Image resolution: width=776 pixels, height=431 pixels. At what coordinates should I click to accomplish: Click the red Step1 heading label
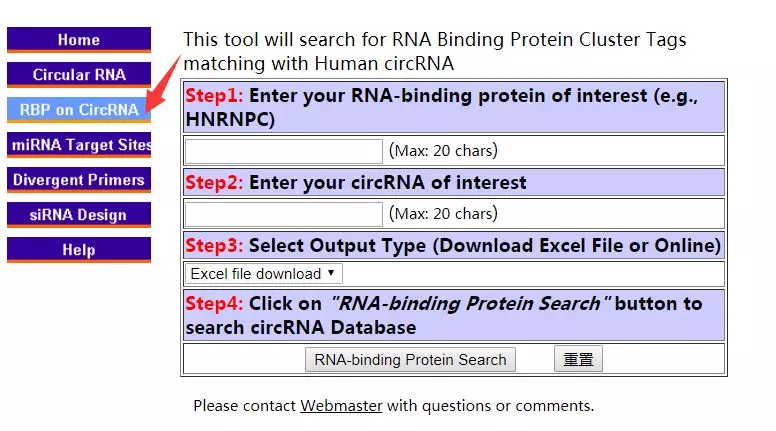click(x=214, y=96)
